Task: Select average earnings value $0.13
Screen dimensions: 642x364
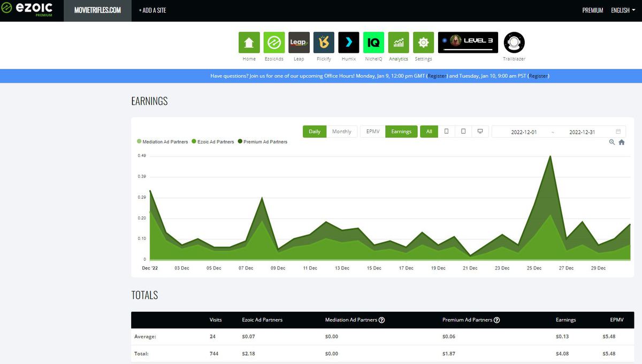Action: 562,337
